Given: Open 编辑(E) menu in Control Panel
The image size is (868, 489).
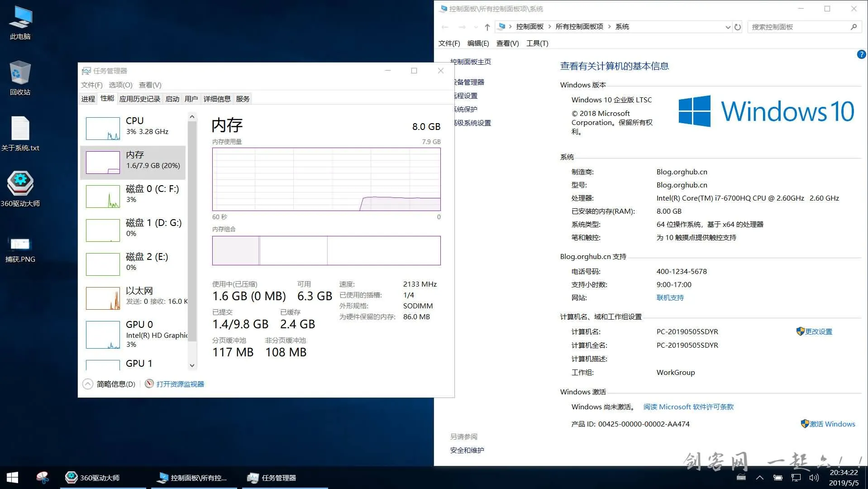Looking at the screenshot, I should tap(478, 43).
